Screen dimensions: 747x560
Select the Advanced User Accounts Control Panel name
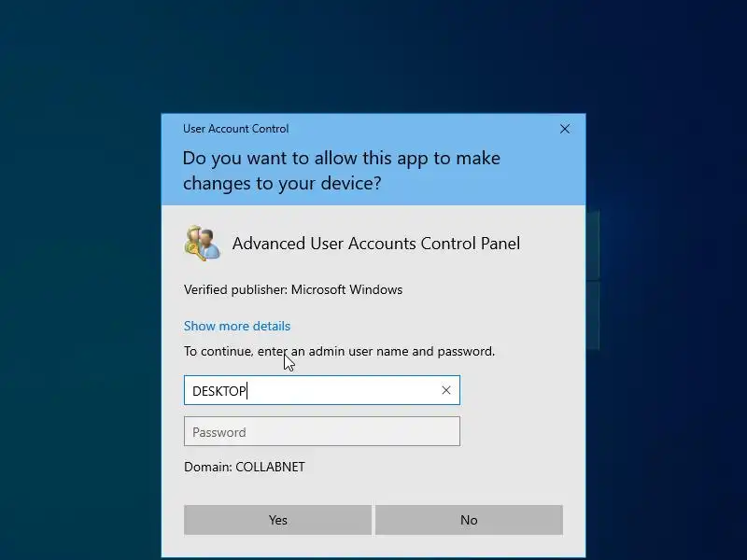(x=376, y=244)
